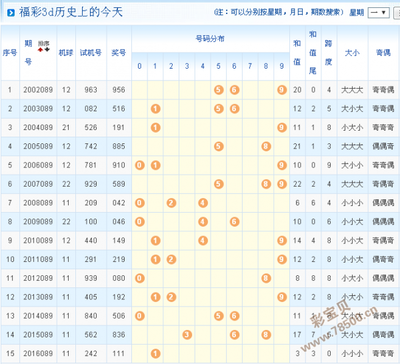Click issue number 2003089

(x=38, y=109)
